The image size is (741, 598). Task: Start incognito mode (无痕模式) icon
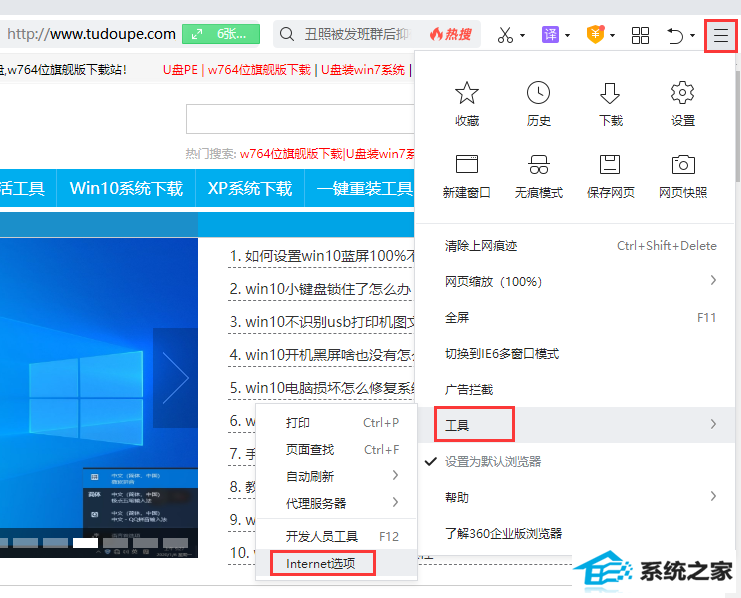(538, 165)
